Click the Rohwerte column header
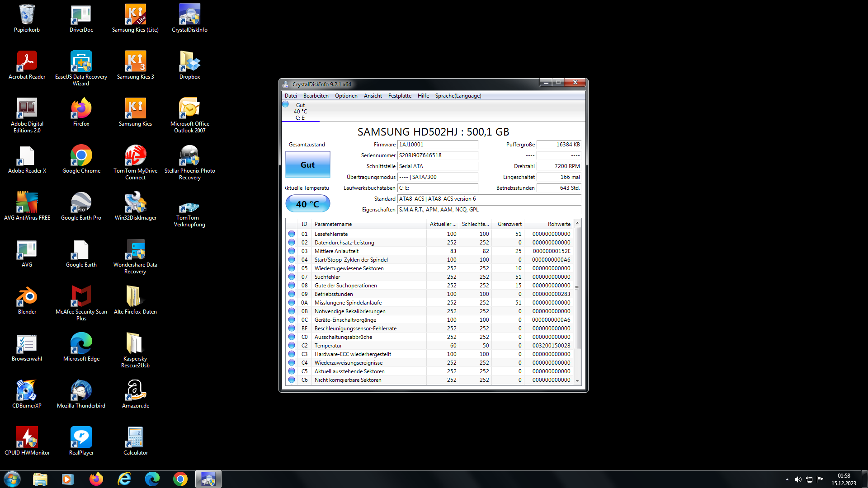 [559, 224]
